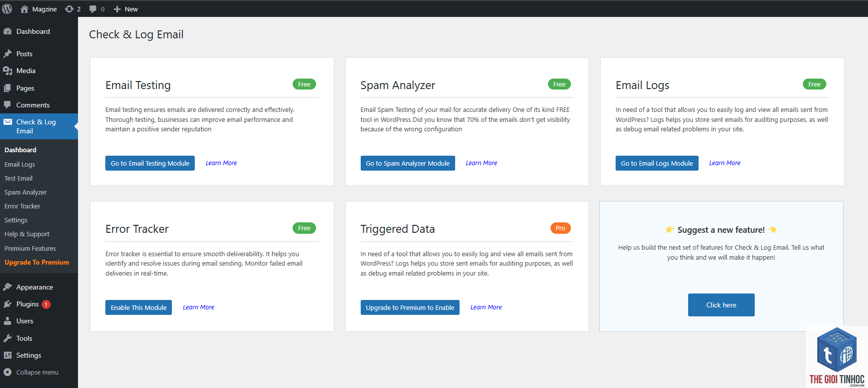Click the Free badge on Error Tracker
Viewport: 868px width, 388px height.
304,228
